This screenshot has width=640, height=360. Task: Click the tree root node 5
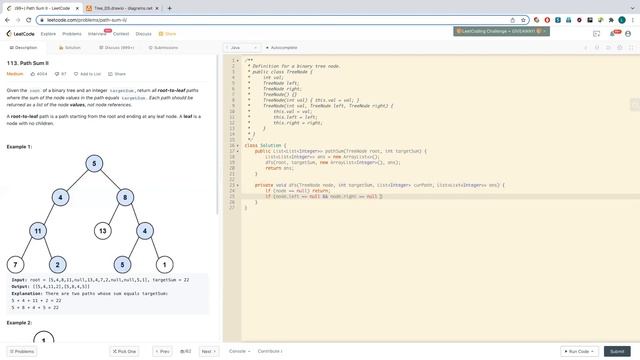click(94, 164)
